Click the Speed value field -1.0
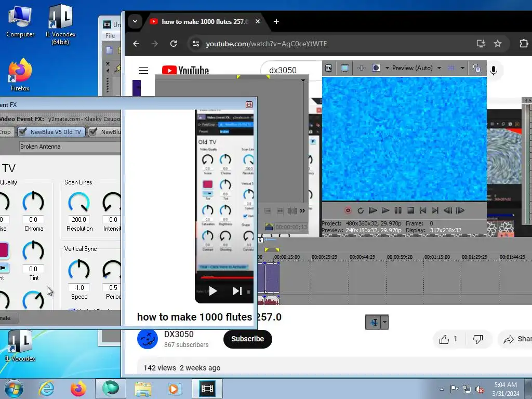The height and width of the screenshot is (399, 532). [79, 288]
